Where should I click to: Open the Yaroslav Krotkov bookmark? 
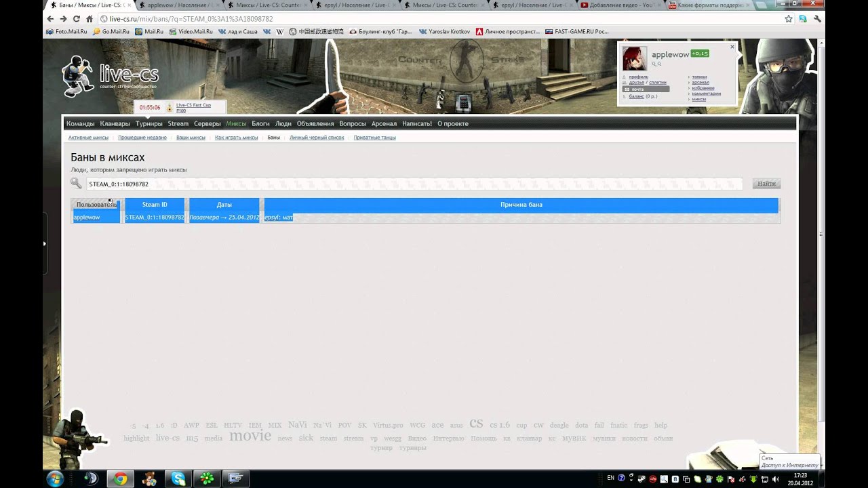[444, 31]
